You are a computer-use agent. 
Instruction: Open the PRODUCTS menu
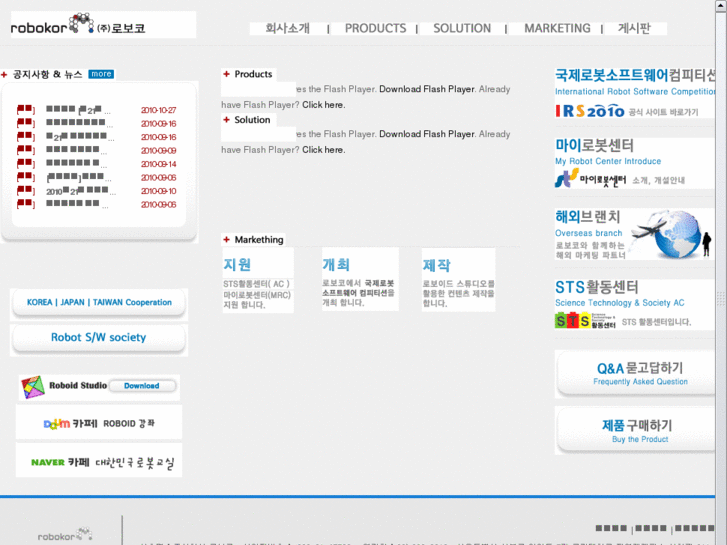tap(375, 28)
